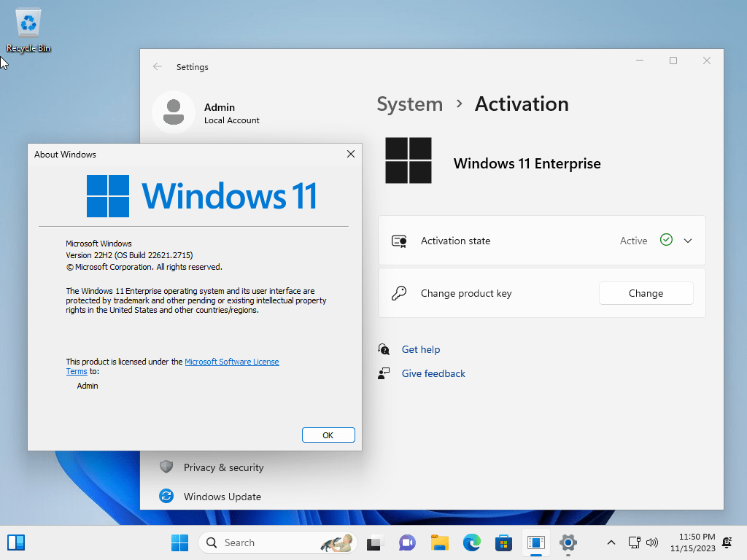Show hidden icons in the system tray

tap(611, 542)
